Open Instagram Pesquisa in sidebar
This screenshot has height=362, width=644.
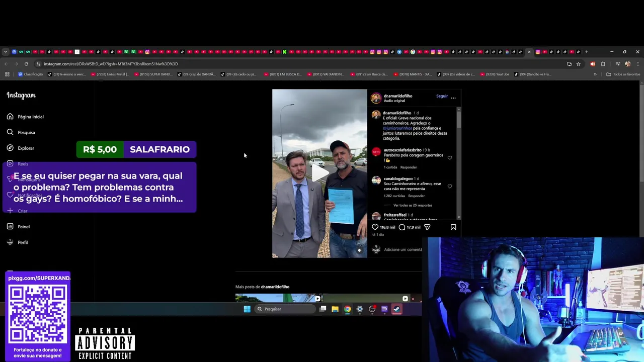tap(21, 132)
